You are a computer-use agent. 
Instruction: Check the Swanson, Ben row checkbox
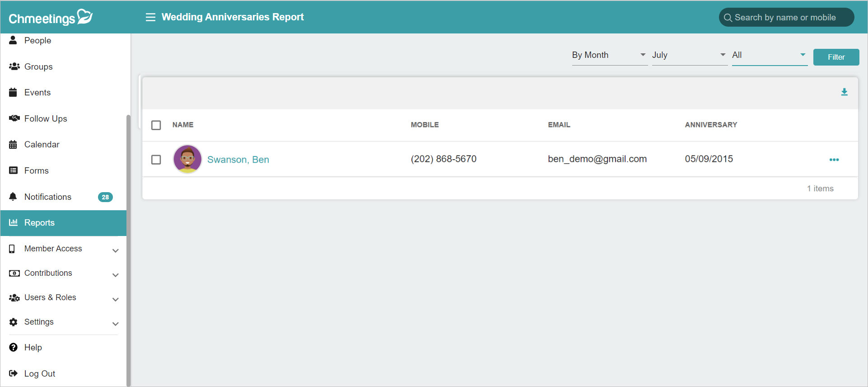156,160
